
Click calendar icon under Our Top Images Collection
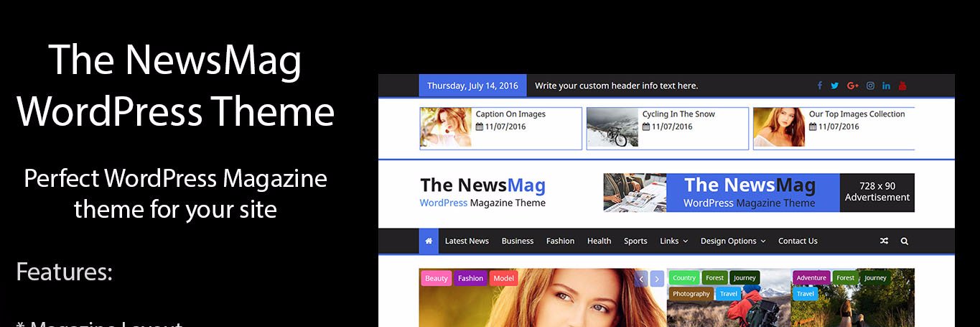[x=813, y=126]
